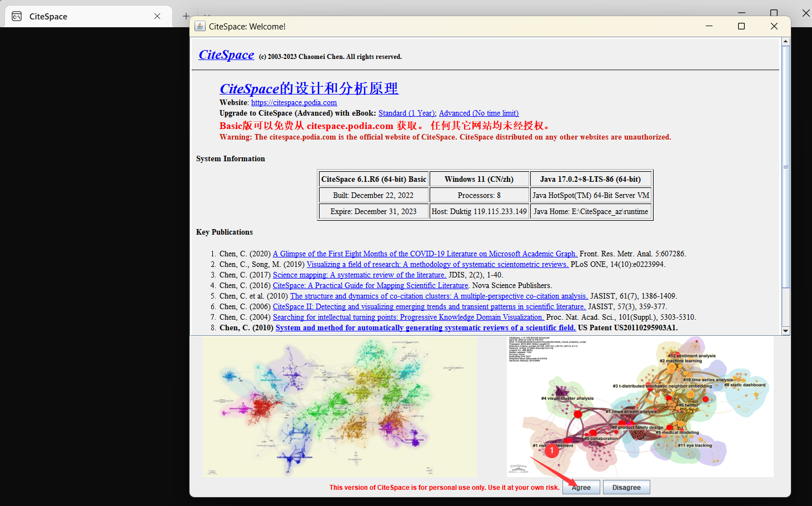This screenshot has height=506, width=812.
Task: Open Visualizing a field of research link
Action: [x=437, y=264]
